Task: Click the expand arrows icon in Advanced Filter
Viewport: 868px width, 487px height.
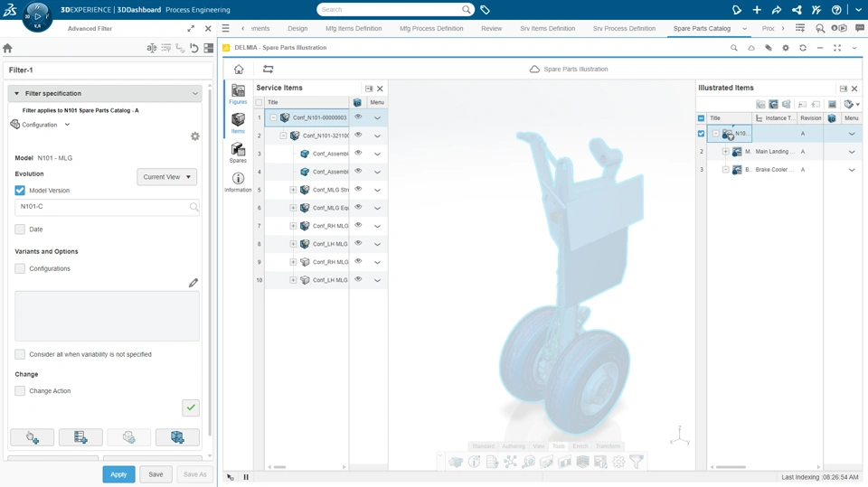Action: 191,28
